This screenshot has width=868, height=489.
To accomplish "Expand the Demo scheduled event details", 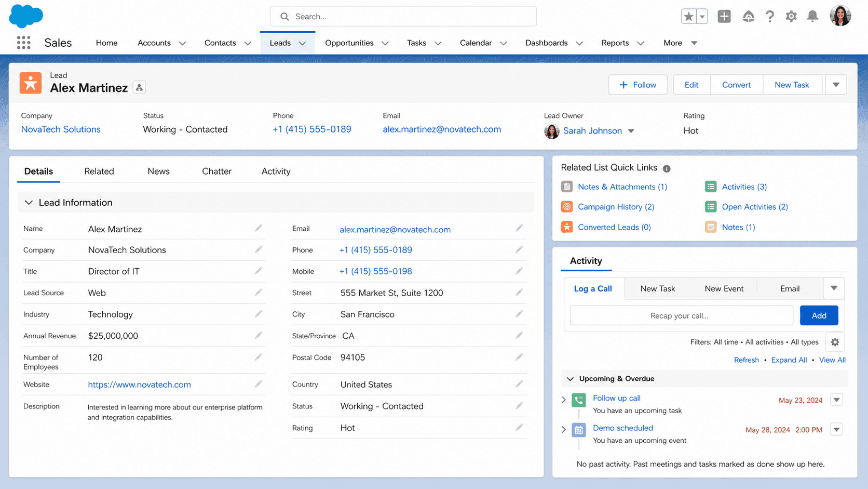I will coord(564,430).
